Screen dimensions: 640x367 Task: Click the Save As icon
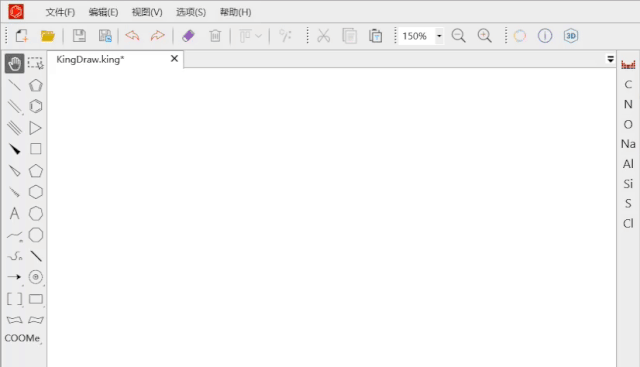[x=105, y=36]
